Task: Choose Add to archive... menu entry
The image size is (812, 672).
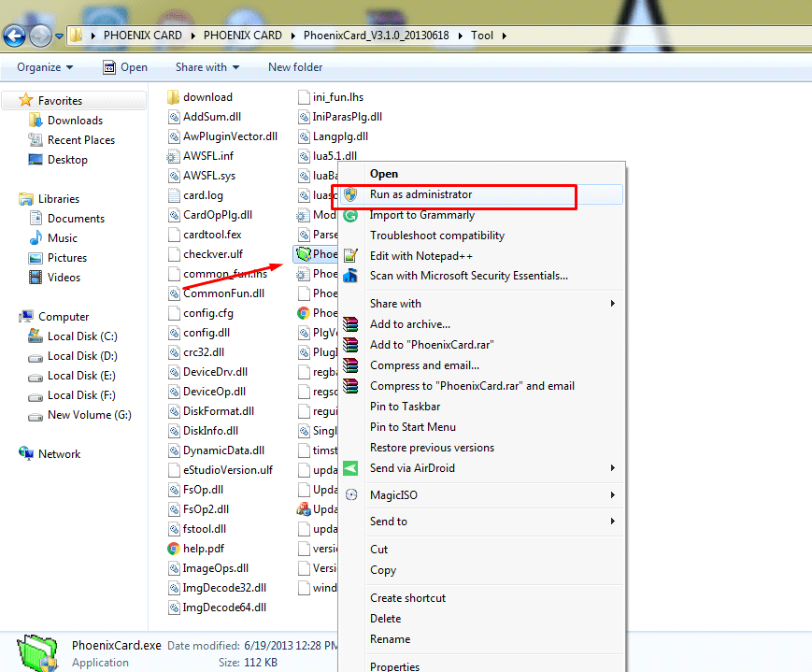Action: pyautogui.click(x=410, y=324)
